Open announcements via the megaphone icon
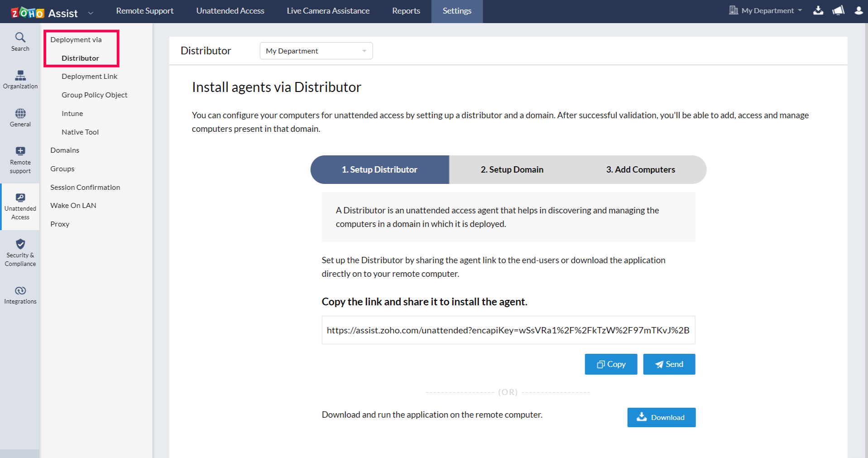Image resolution: width=868 pixels, height=458 pixels. (x=838, y=10)
